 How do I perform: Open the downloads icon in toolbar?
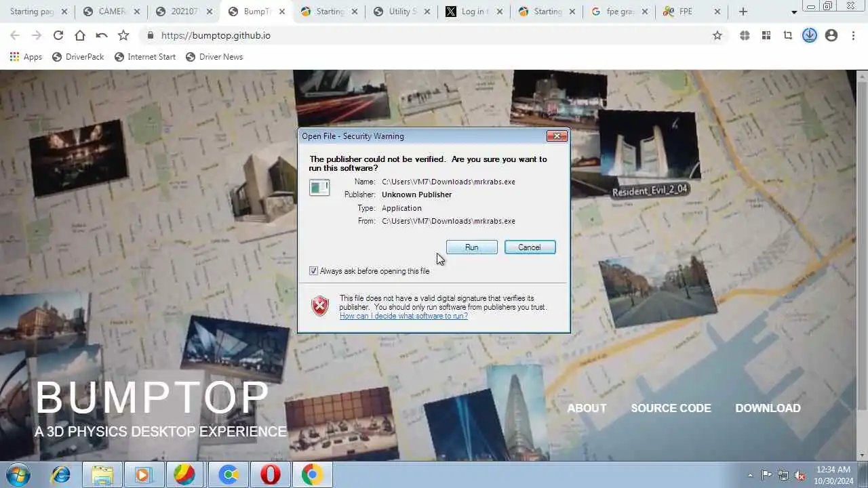click(810, 35)
